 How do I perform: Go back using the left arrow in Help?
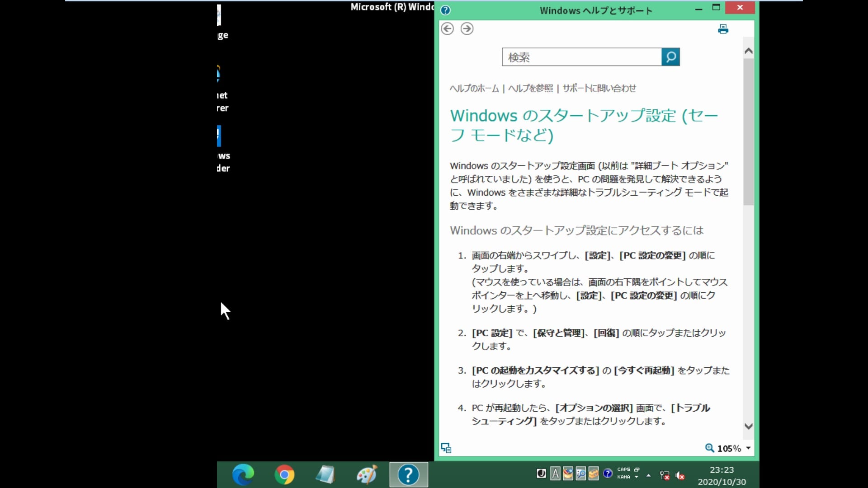coord(447,29)
